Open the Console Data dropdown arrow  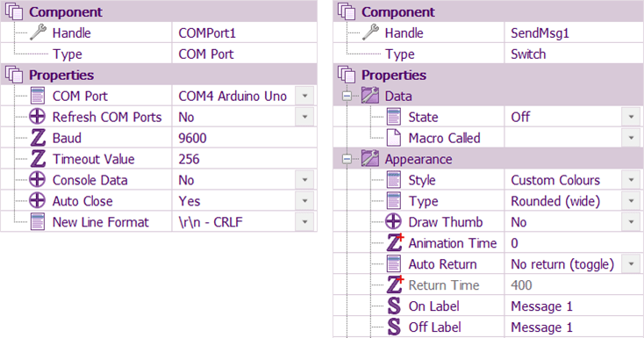(x=304, y=180)
